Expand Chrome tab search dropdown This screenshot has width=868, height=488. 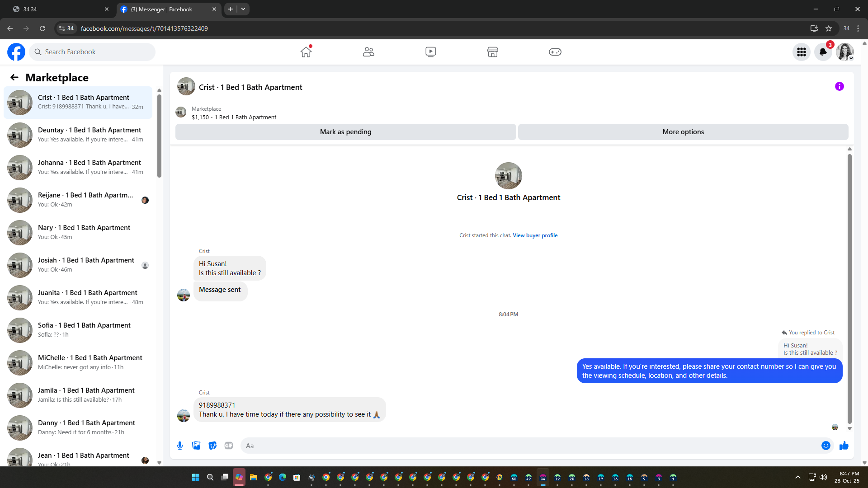(x=243, y=9)
